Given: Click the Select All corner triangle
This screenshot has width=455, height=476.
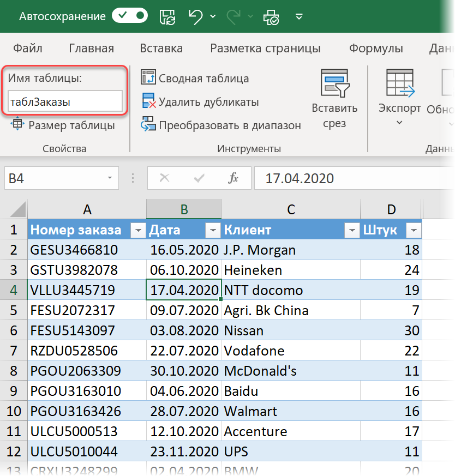Looking at the screenshot, I should pos(17,209).
